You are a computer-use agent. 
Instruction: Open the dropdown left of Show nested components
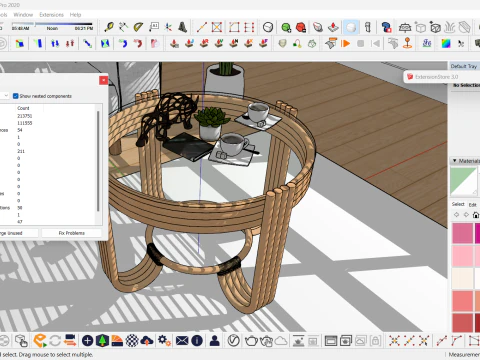5,96
